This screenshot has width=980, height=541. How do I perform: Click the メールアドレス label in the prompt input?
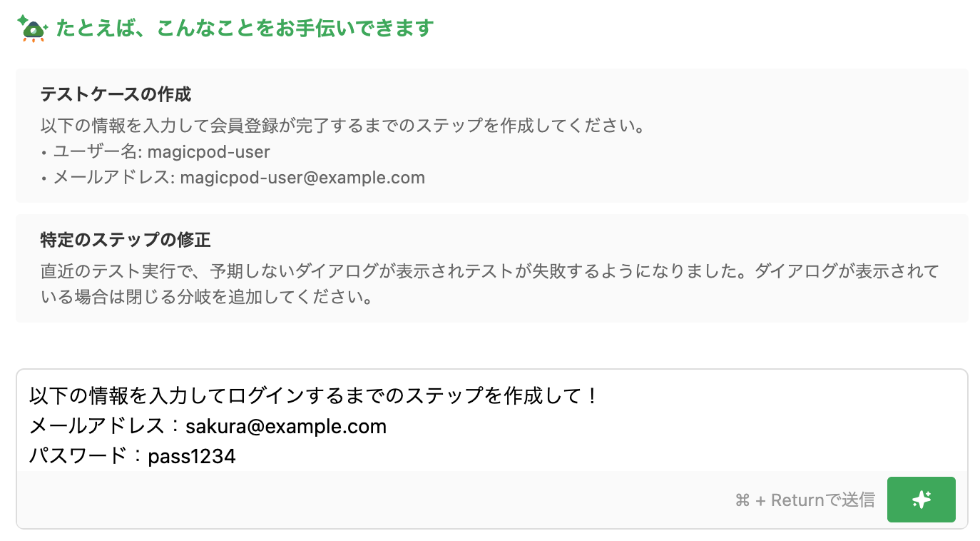click(96, 427)
